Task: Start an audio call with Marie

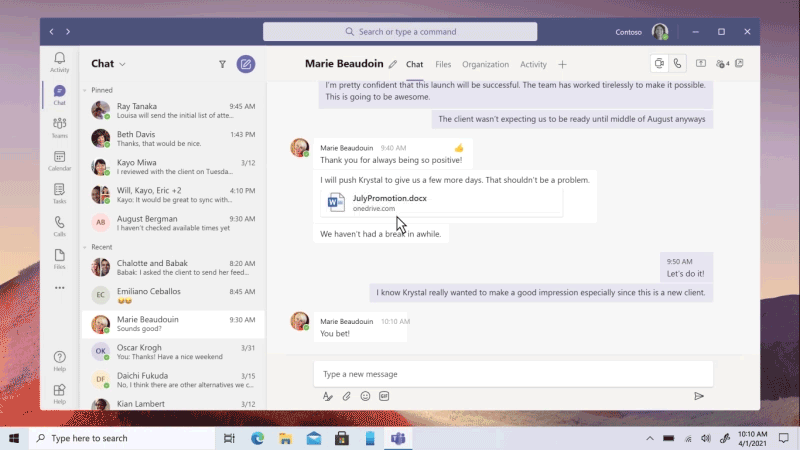Action: click(678, 64)
